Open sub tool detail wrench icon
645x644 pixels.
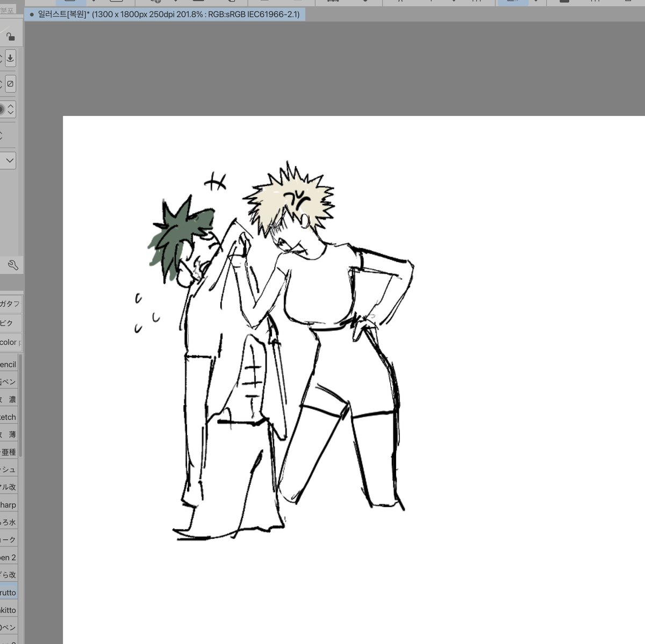pos(13,265)
